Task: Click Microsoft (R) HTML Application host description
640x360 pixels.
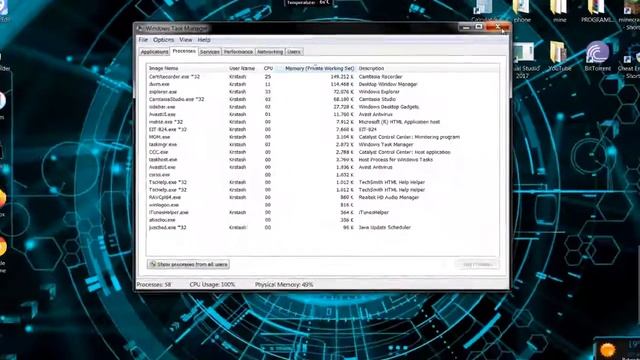Action: click(x=399, y=122)
